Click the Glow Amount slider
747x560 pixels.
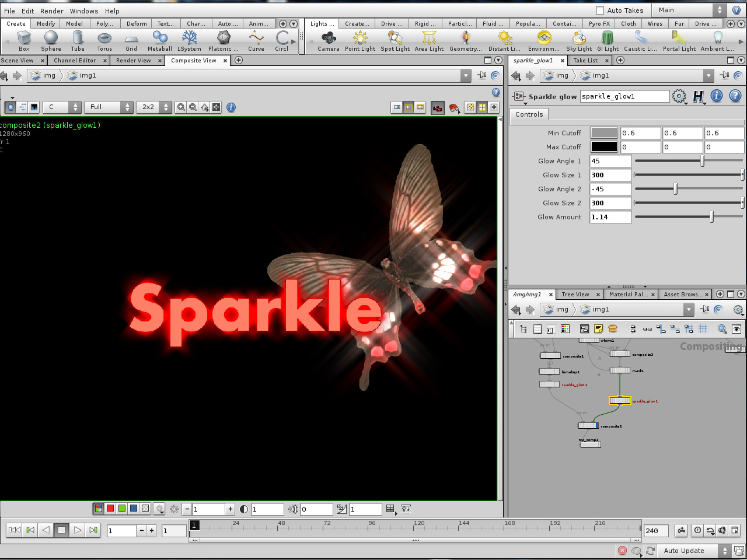[x=711, y=216]
